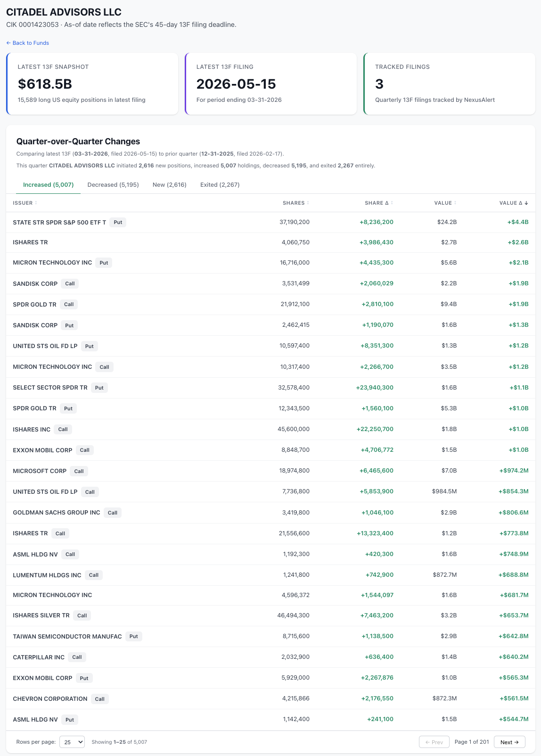The image size is (541, 756).
Task: Click the Call badge on ISHARES SILVER TR row
Action: tap(82, 615)
